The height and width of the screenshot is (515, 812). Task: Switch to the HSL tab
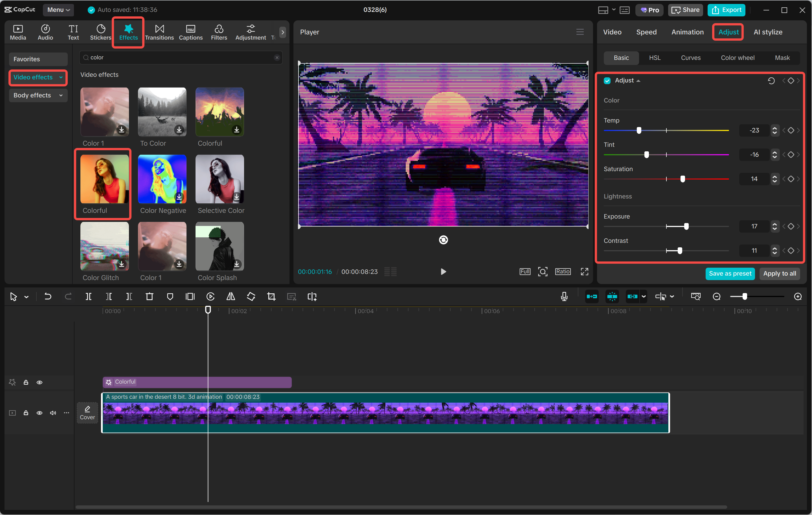655,58
